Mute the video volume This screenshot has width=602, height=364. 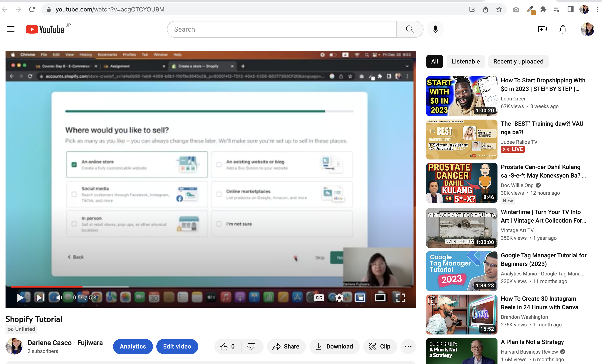click(x=59, y=298)
